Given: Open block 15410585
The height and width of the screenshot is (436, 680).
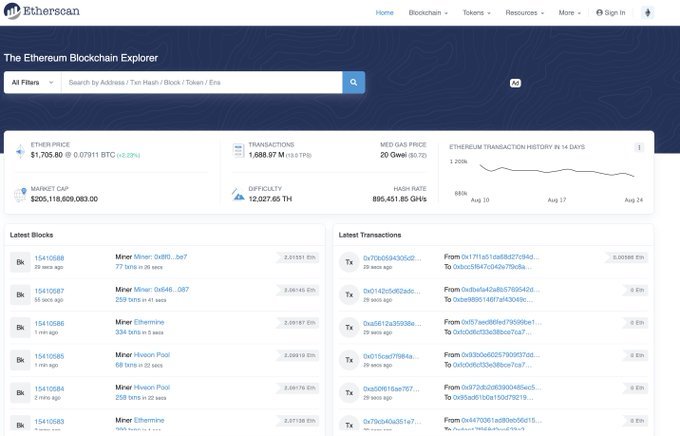Looking at the screenshot, I should tap(49, 356).
